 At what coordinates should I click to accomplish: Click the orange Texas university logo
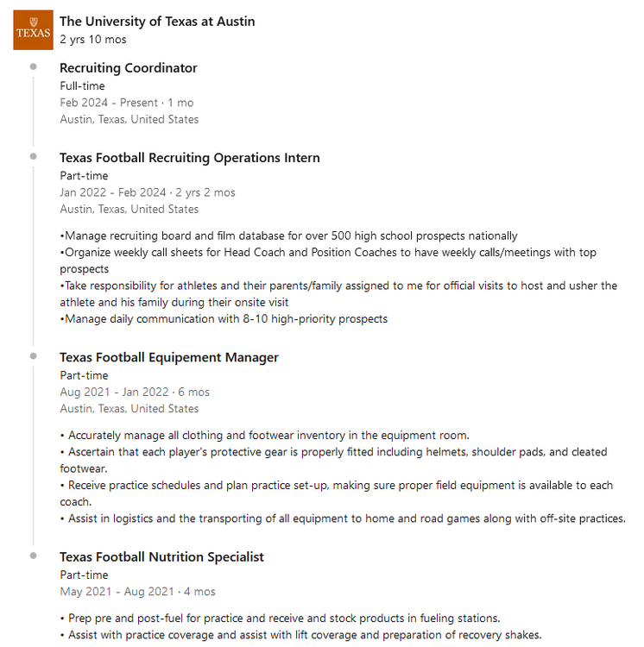pyautogui.click(x=33, y=30)
